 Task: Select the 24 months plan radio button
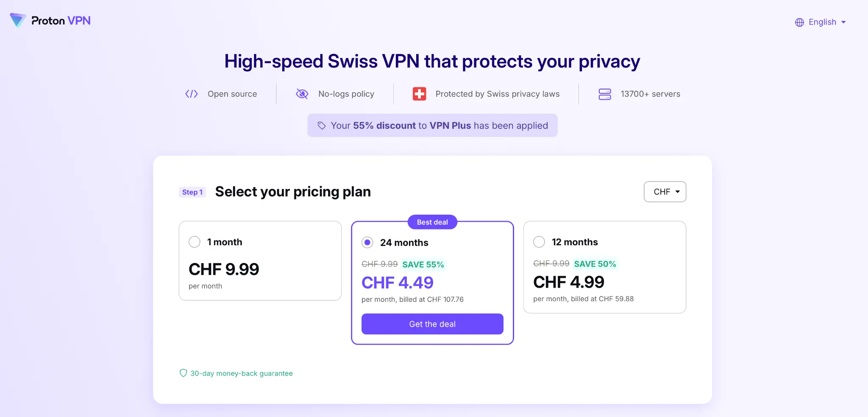(x=367, y=243)
